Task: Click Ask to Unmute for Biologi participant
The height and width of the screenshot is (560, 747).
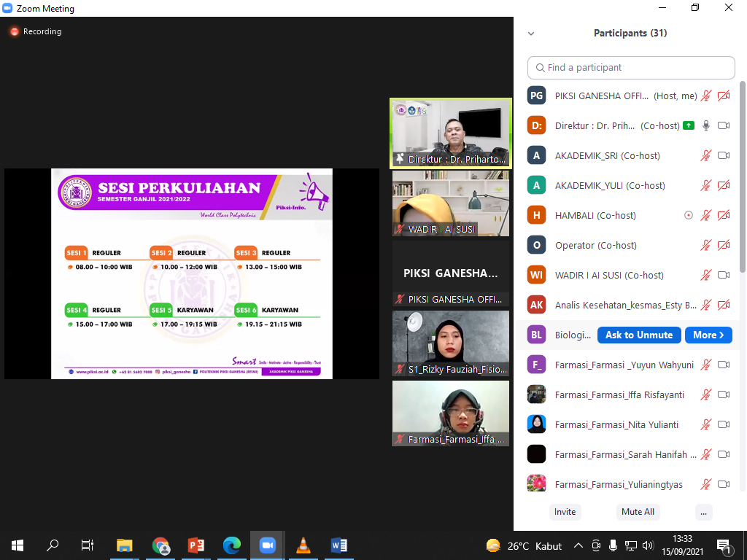Action: click(x=639, y=335)
